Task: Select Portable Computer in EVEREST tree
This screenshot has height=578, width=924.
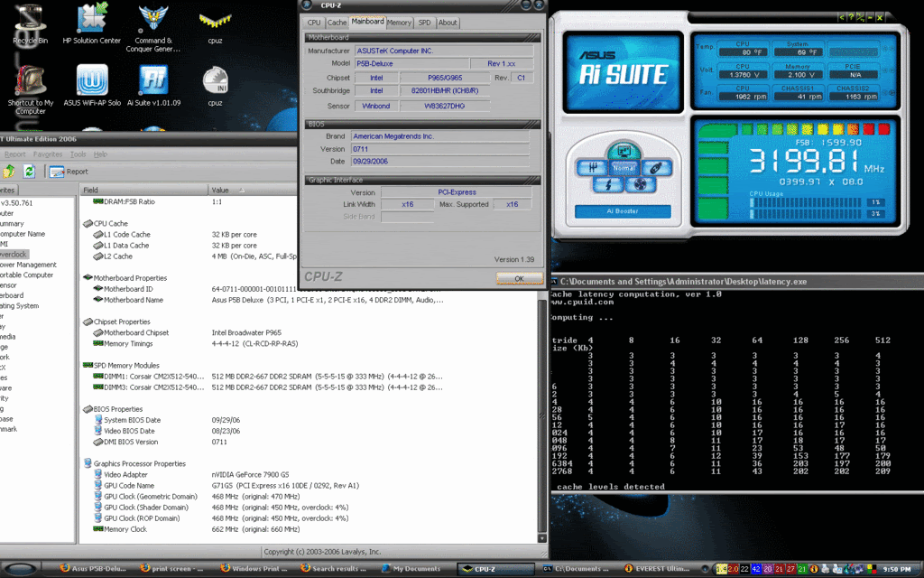Action: 26,275
